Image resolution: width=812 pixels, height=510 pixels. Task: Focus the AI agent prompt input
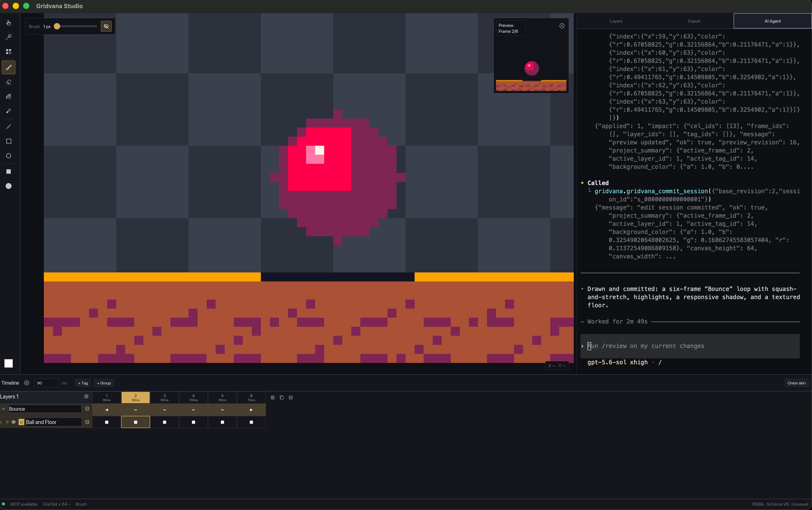coord(690,346)
